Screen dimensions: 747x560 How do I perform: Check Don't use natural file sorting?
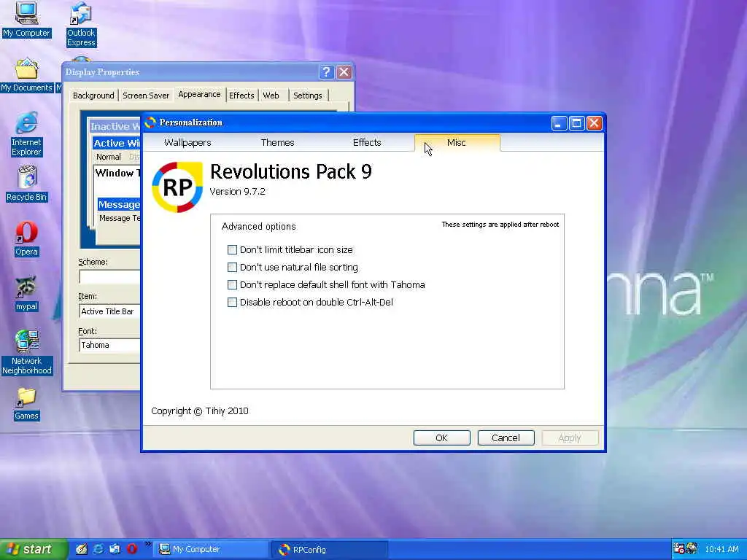(232, 267)
